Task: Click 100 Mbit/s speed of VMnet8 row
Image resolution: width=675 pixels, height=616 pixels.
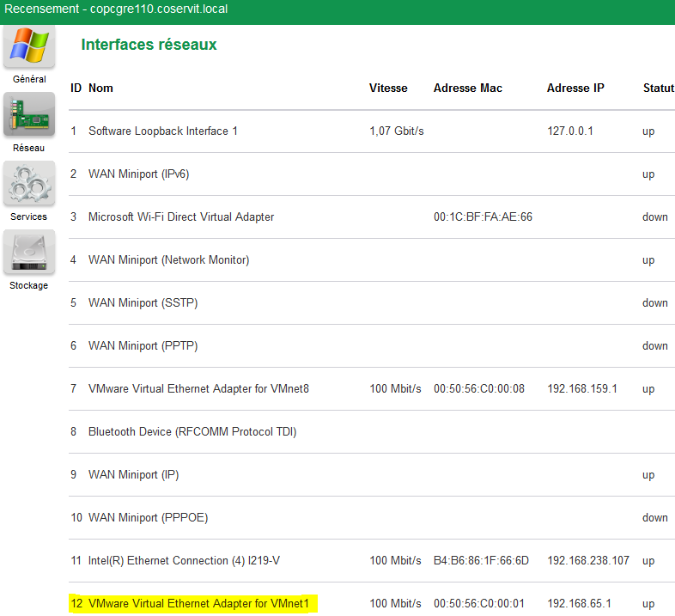Action: [395, 388]
